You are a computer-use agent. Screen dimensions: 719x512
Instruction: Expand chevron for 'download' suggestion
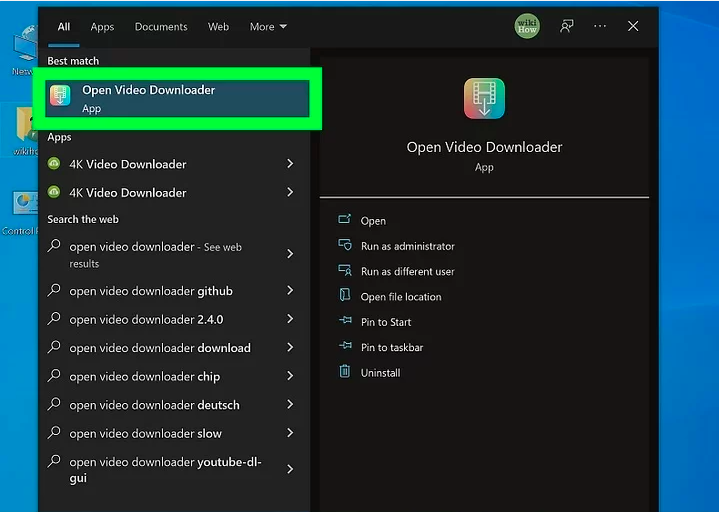click(x=290, y=347)
